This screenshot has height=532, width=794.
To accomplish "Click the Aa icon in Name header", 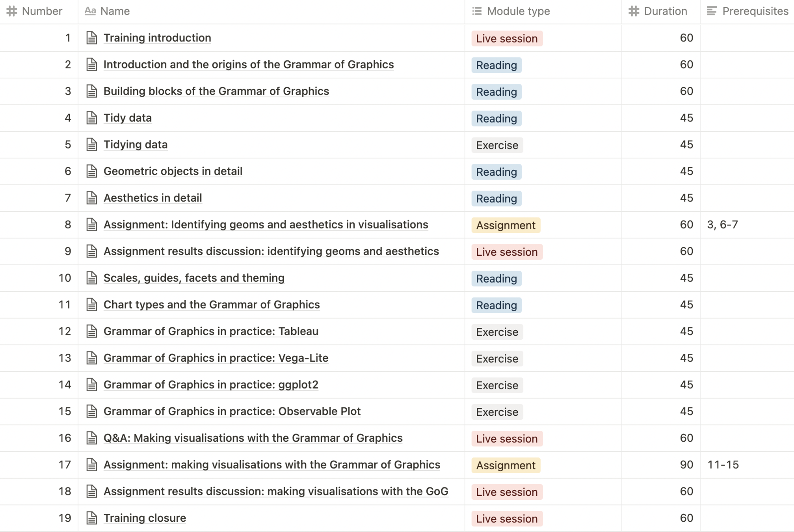I will [90, 11].
